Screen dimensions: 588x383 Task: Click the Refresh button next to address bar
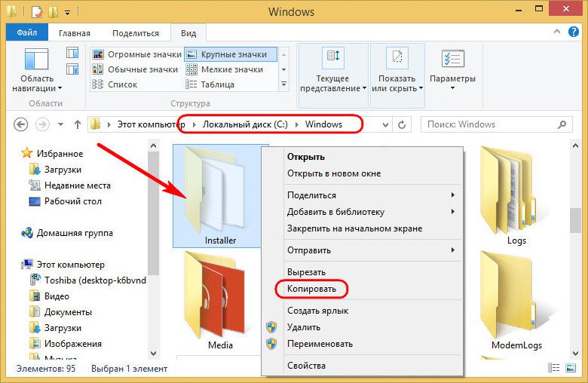tap(402, 124)
